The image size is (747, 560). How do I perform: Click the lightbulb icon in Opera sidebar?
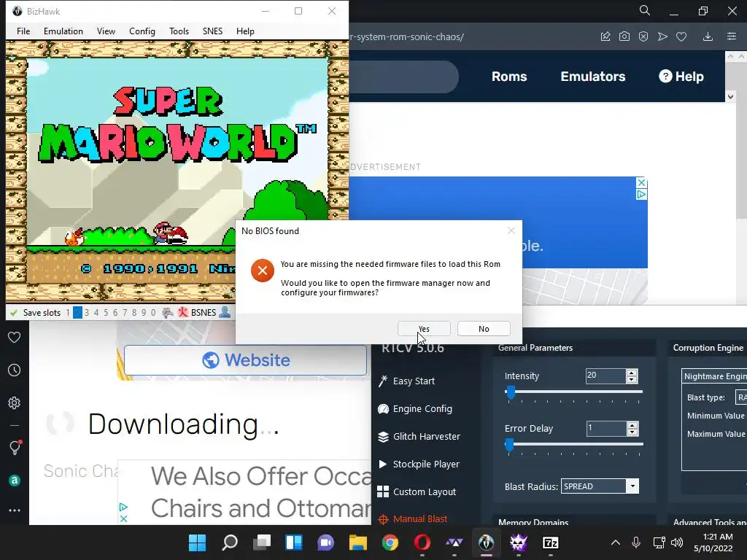(x=15, y=448)
